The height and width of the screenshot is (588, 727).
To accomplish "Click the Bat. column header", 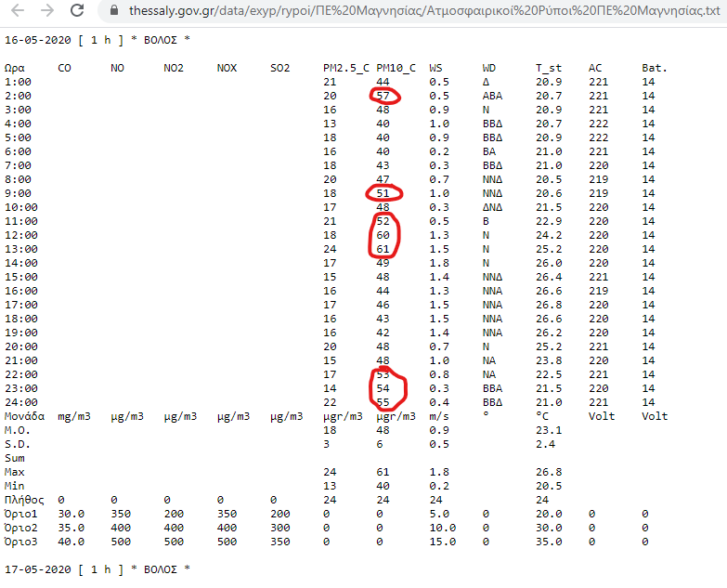I will click(x=654, y=68).
